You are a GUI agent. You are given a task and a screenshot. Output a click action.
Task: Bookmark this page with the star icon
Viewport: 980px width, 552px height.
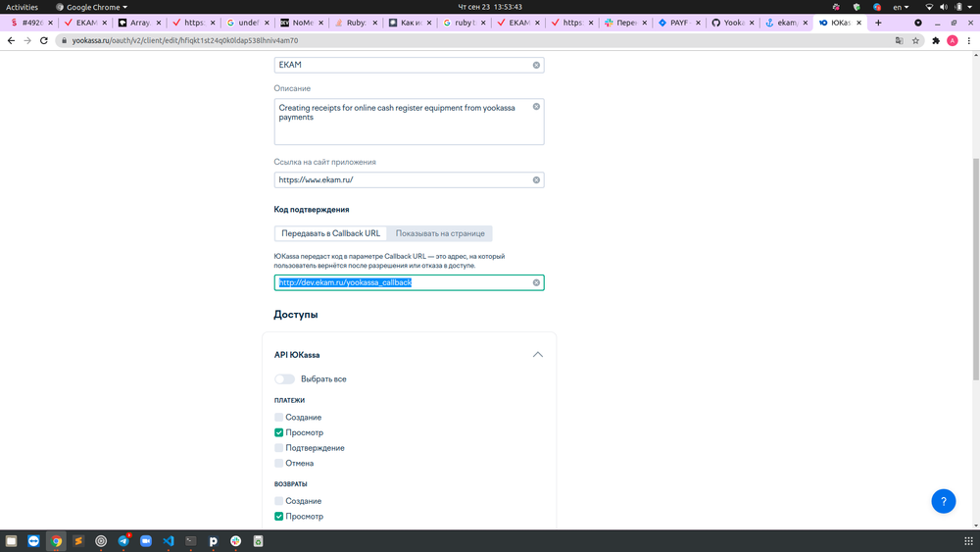(x=915, y=41)
